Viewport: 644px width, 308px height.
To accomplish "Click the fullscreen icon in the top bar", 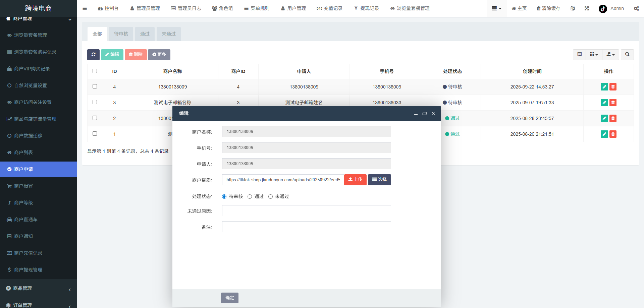I will tap(586, 8).
